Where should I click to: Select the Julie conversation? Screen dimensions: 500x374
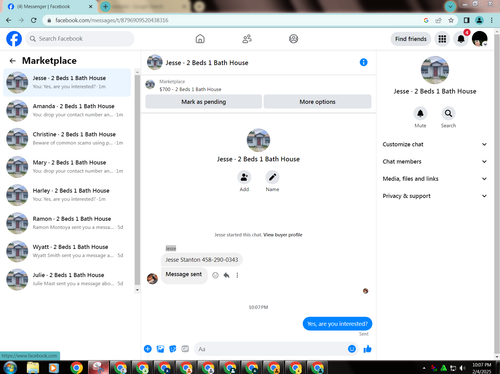(67, 279)
